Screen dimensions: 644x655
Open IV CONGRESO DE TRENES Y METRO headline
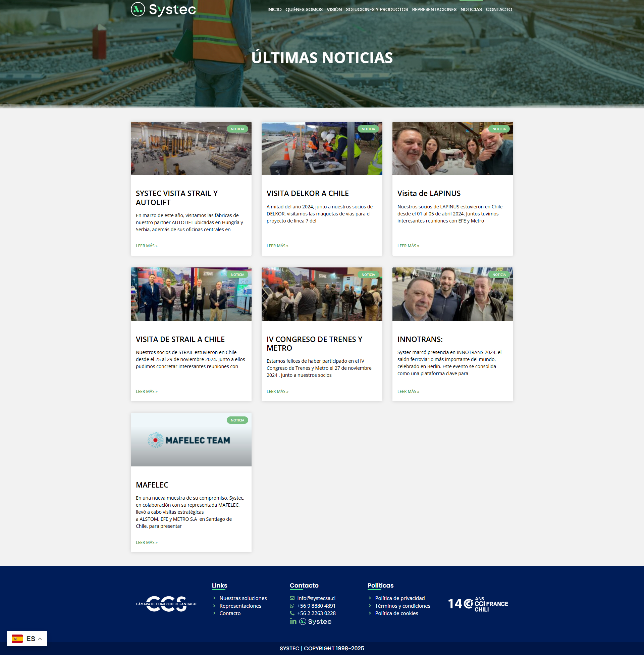coord(315,343)
